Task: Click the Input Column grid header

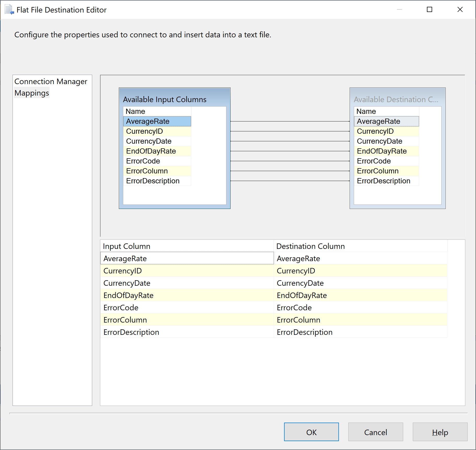Action: point(126,246)
